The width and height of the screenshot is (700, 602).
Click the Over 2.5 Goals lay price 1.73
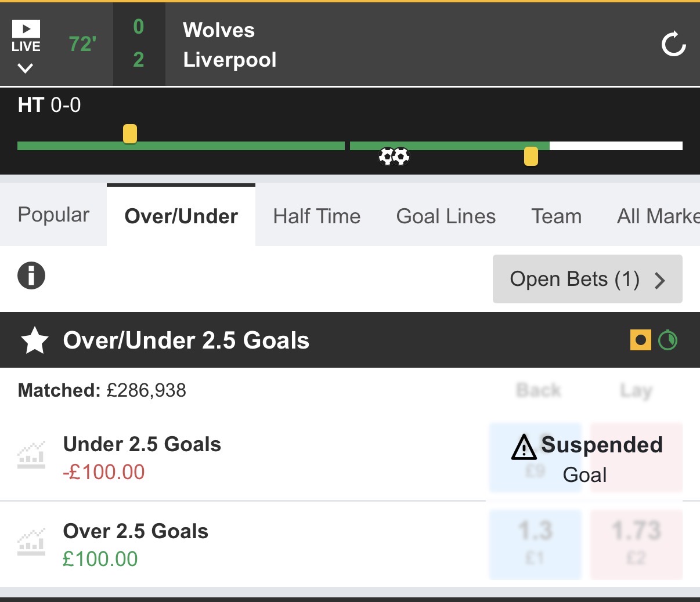click(x=636, y=543)
